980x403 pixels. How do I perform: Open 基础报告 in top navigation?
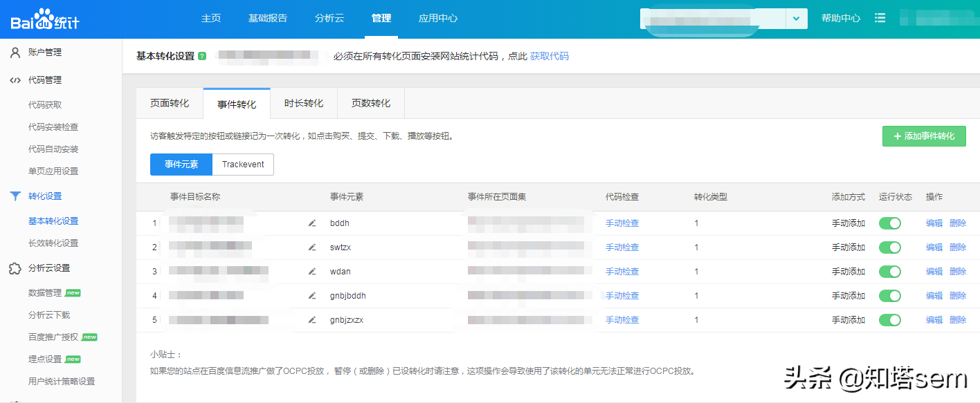[268, 18]
